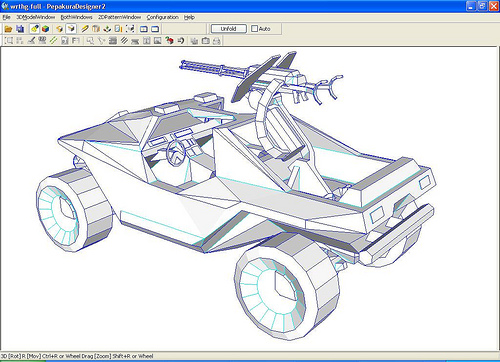Click the small orange cube icon
The width and height of the screenshot is (500, 362).
(x=60, y=29)
